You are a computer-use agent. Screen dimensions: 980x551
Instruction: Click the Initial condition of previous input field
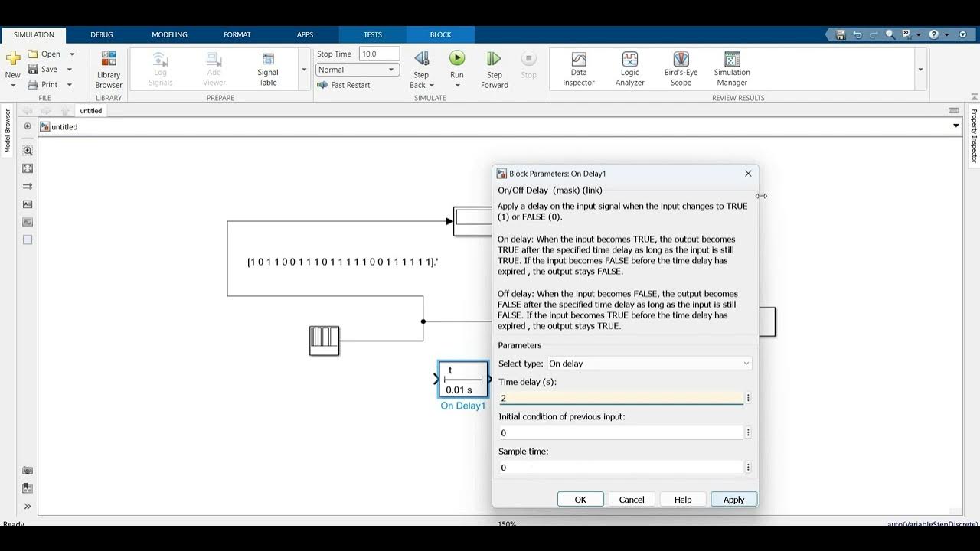point(621,432)
